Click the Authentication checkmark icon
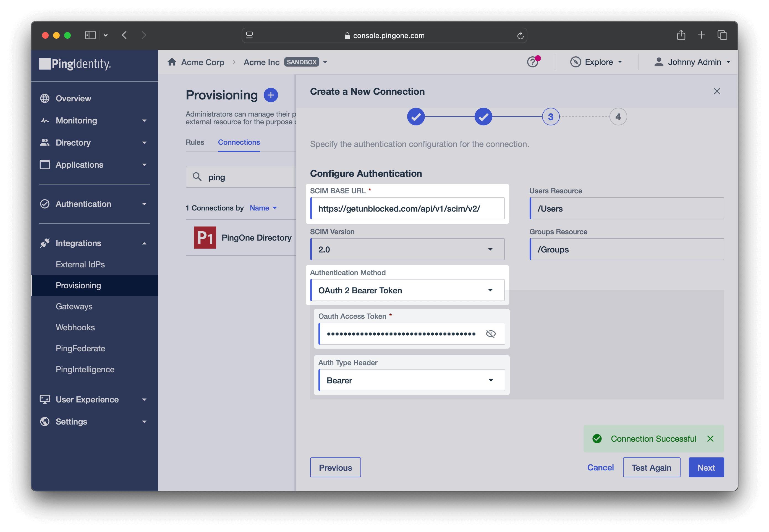 (45, 204)
